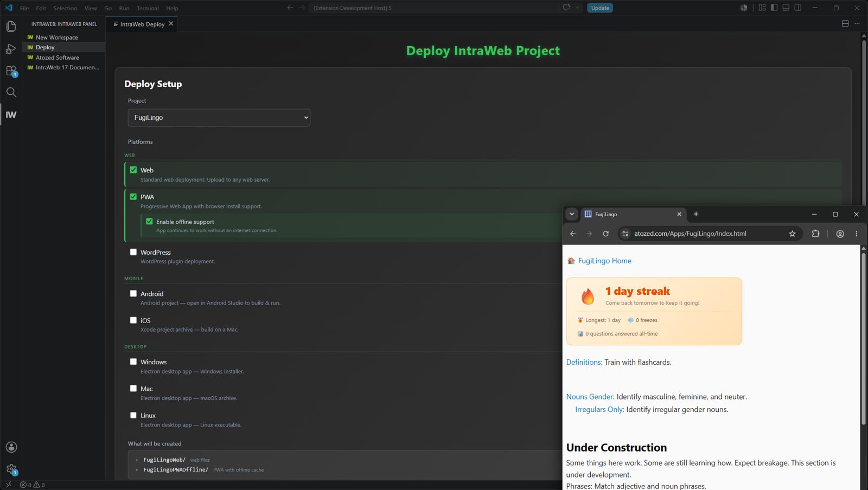868x490 pixels.
Task: Open Accounts menu in activity bar
Action: 11,447
